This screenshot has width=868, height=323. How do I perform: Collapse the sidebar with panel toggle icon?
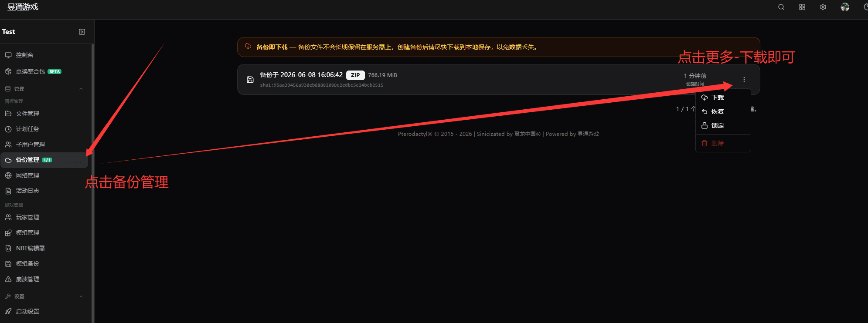82,32
